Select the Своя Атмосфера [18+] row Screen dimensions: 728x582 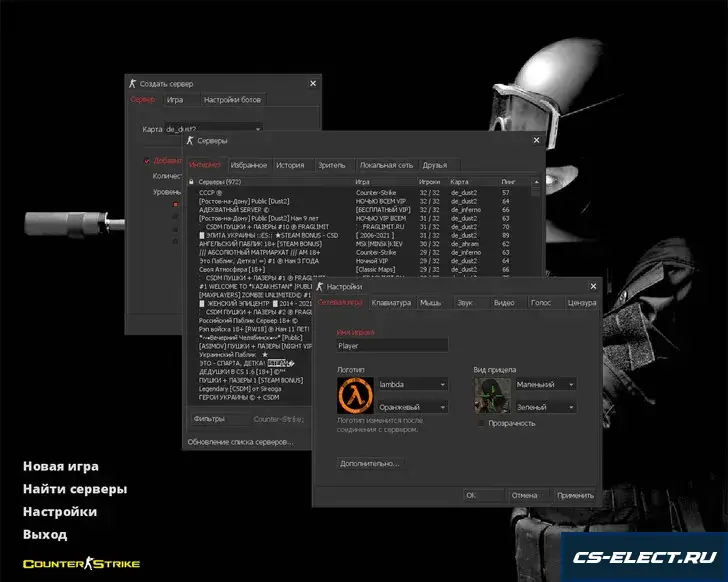click(360, 269)
